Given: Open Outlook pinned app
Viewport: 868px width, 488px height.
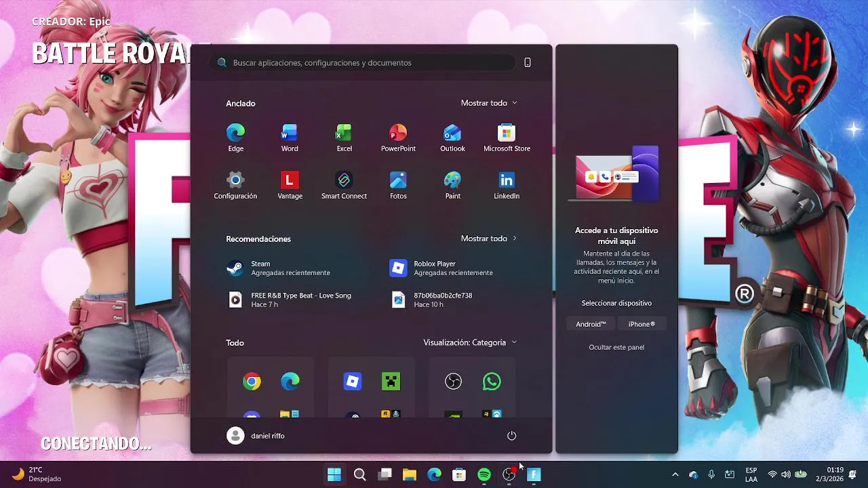Looking at the screenshot, I should pos(452,138).
